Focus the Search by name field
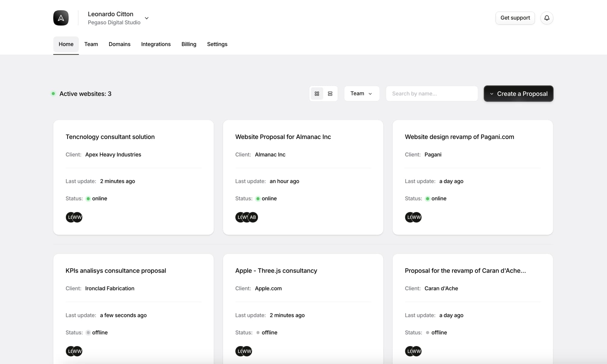607x364 pixels. click(x=432, y=93)
